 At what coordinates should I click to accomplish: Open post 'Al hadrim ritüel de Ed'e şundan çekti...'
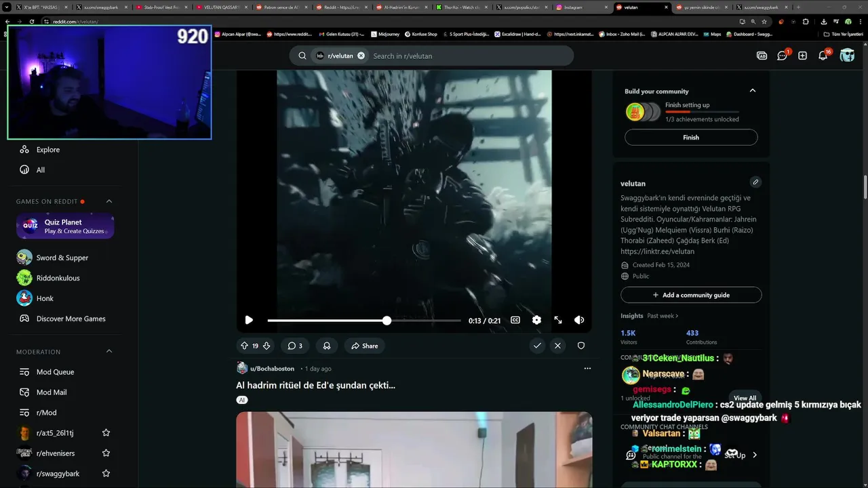(315, 385)
